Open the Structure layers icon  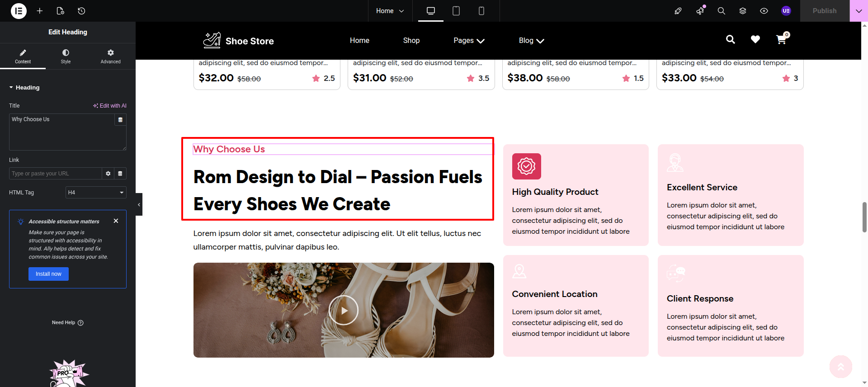point(743,11)
